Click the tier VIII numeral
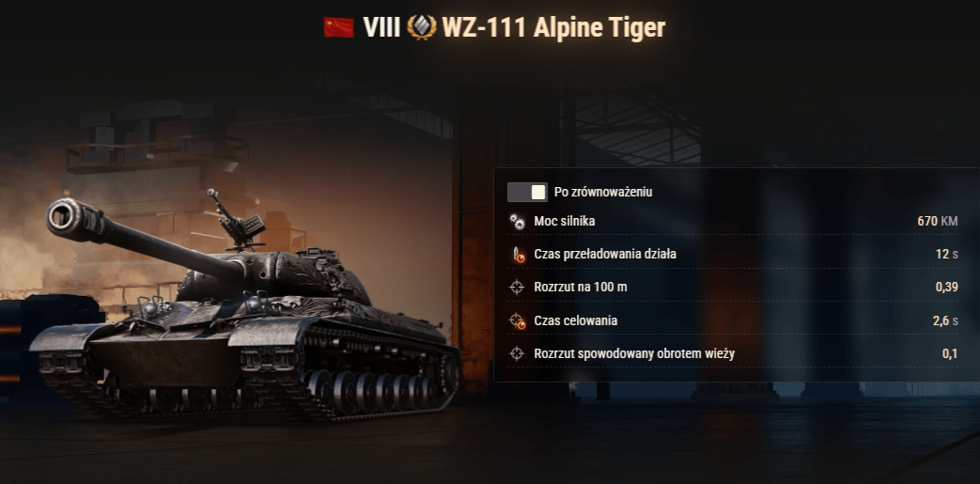This screenshot has width=980, height=484. tap(381, 28)
